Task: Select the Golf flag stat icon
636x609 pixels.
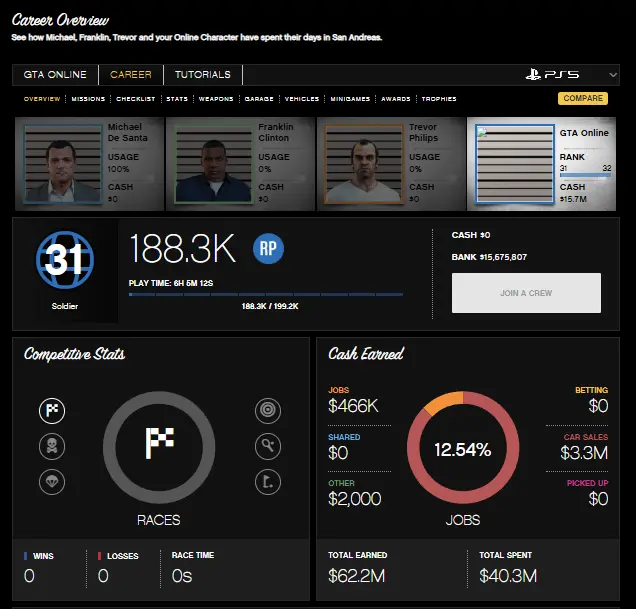Action: [267, 480]
